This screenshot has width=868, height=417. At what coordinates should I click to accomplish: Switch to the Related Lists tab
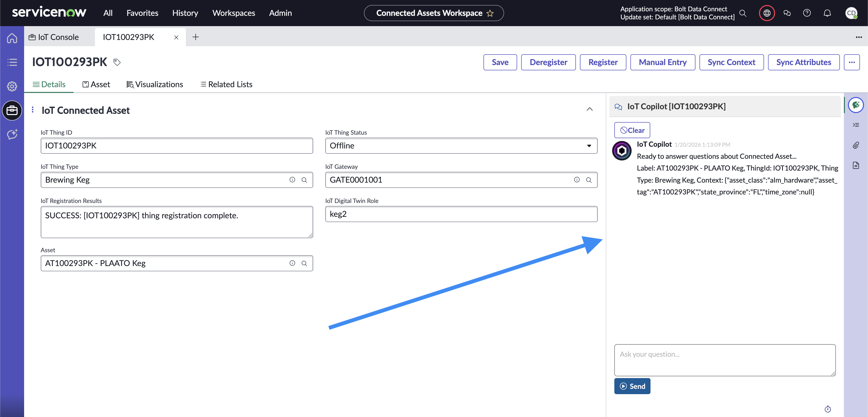226,84
